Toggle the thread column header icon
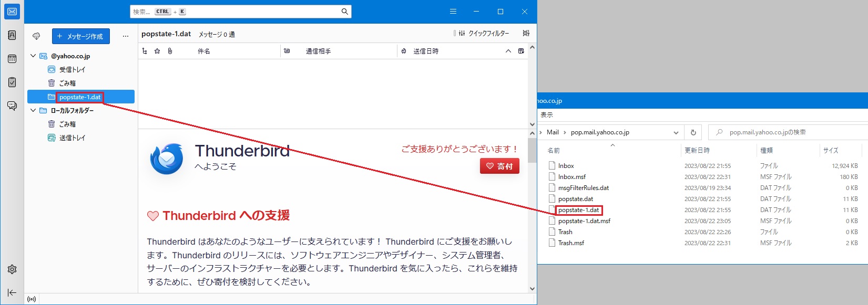The height and width of the screenshot is (305, 868). (145, 51)
